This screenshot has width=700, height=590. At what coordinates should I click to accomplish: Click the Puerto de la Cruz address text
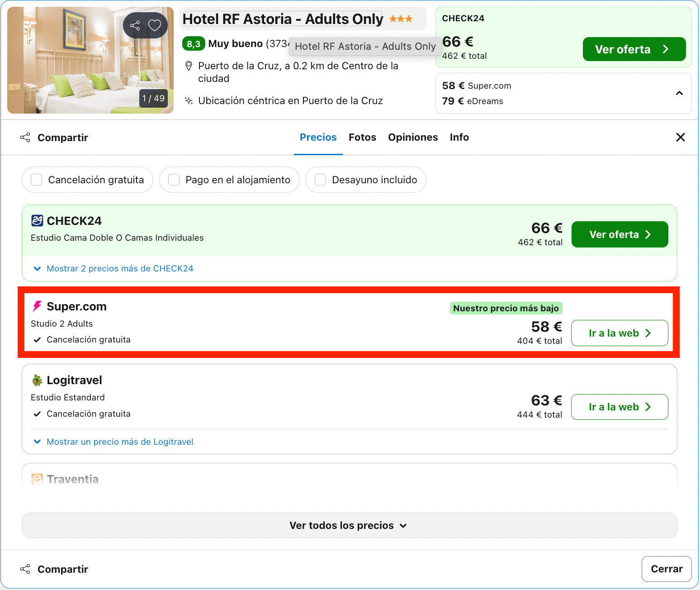click(298, 72)
